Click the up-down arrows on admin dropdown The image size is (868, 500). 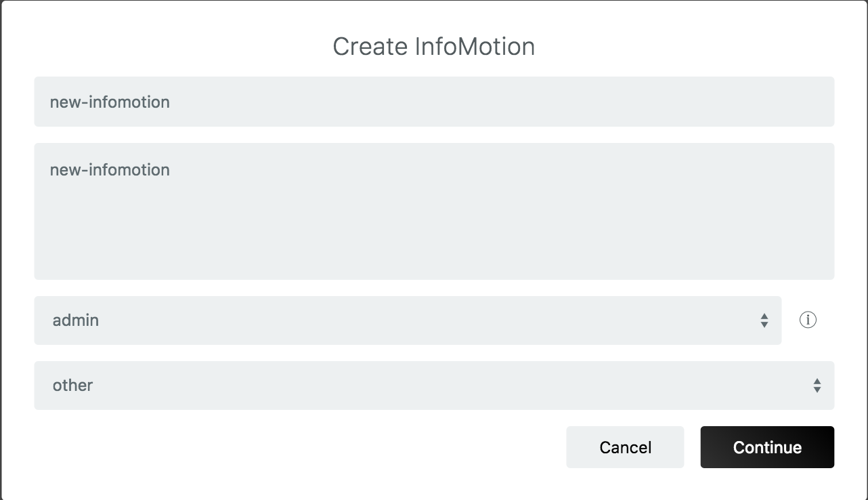[764, 320]
